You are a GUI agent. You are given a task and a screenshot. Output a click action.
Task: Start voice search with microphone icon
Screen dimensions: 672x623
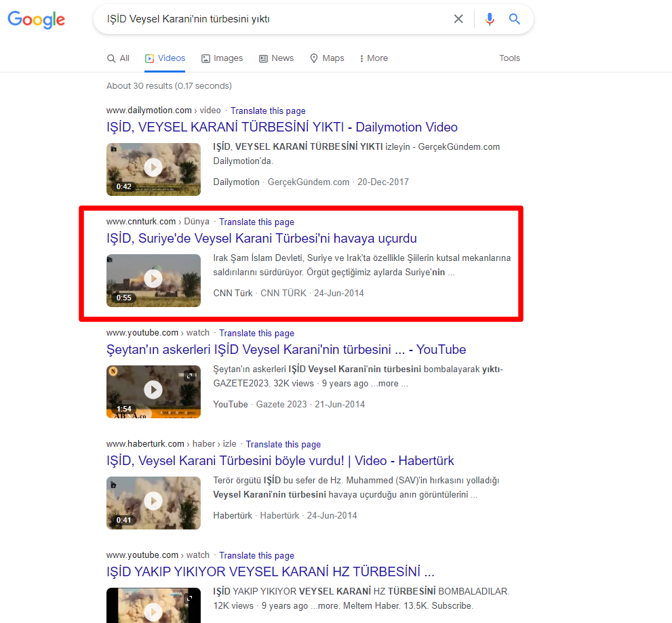[490, 19]
